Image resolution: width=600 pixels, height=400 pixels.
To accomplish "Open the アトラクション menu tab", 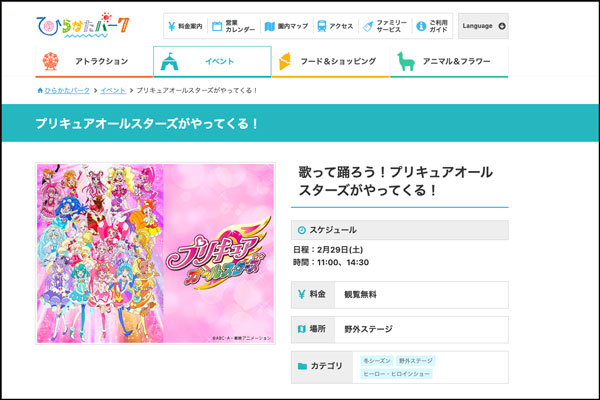I will pyautogui.click(x=92, y=61).
